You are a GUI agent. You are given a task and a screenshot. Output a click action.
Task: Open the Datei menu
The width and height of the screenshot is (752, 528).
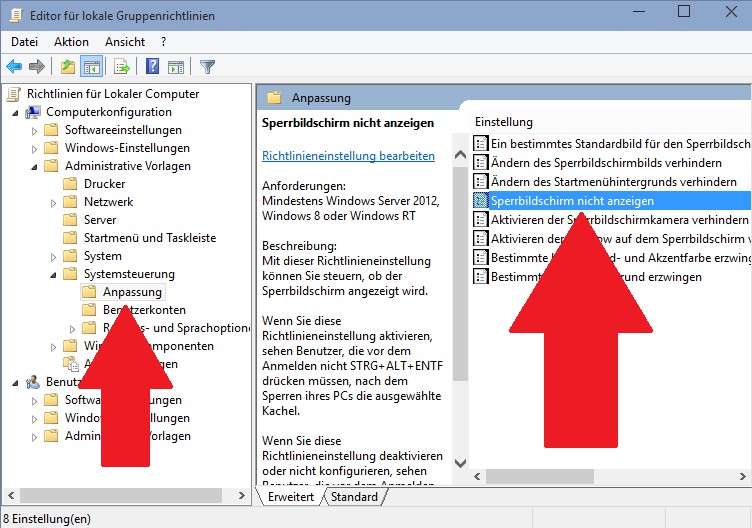click(24, 42)
